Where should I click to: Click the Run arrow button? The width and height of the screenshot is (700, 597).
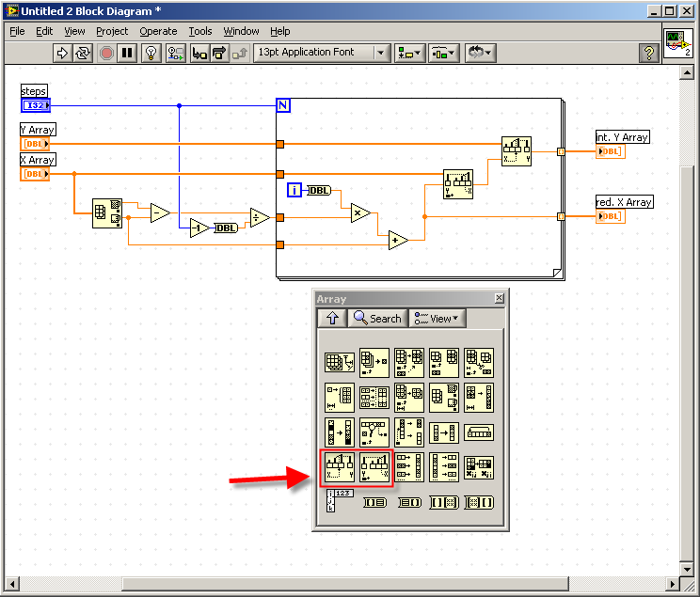pos(62,53)
